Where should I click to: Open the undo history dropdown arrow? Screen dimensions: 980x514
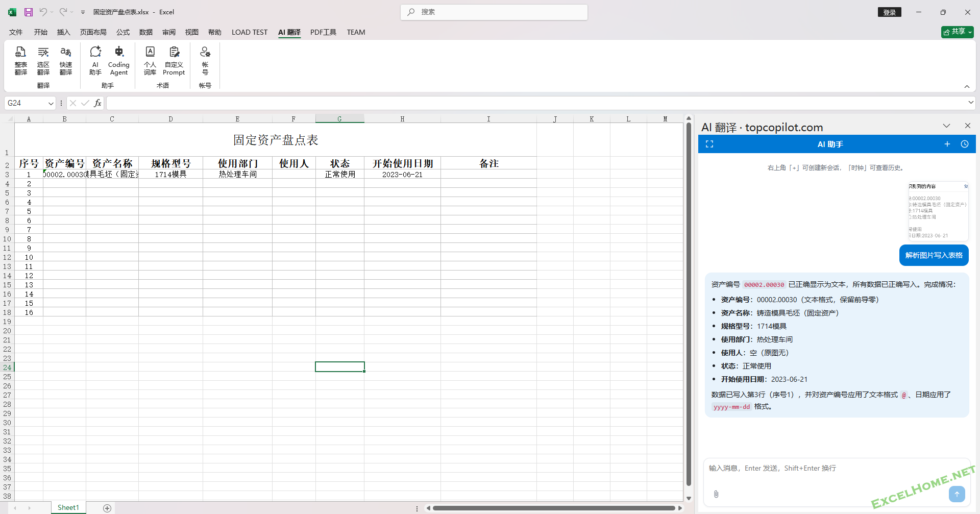pyautogui.click(x=52, y=12)
